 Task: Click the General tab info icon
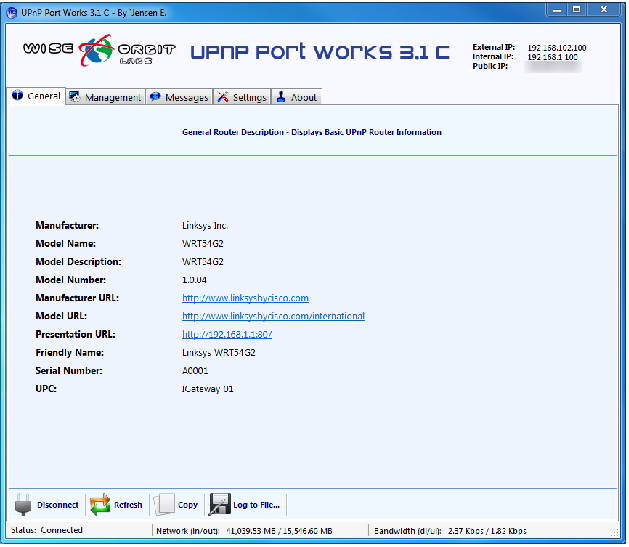click(x=17, y=95)
